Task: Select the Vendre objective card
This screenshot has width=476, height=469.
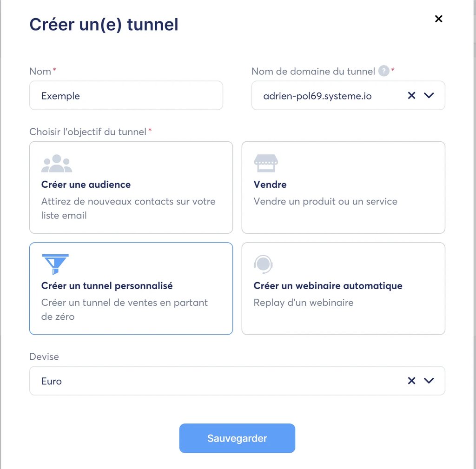Action: pyautogui.click(x=343, y=187)
